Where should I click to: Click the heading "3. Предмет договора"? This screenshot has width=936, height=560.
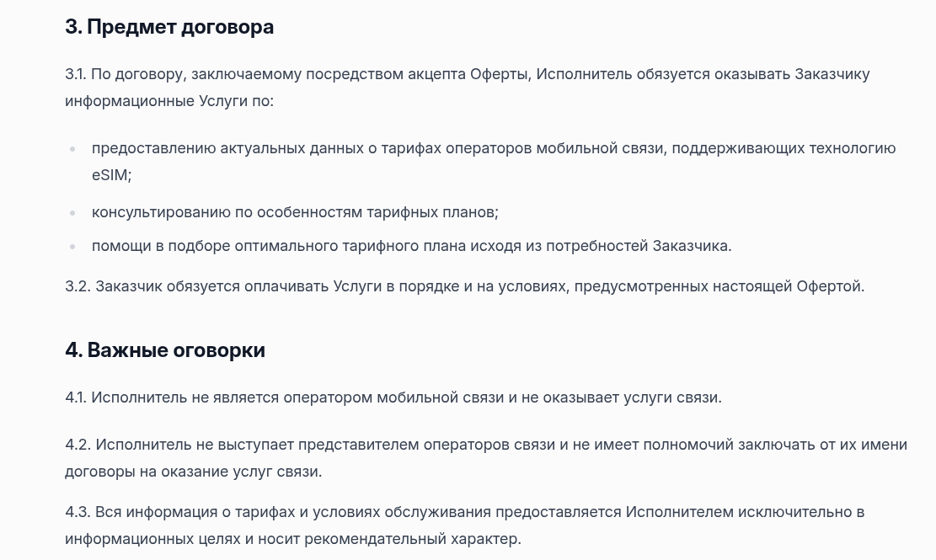point(169,27)
